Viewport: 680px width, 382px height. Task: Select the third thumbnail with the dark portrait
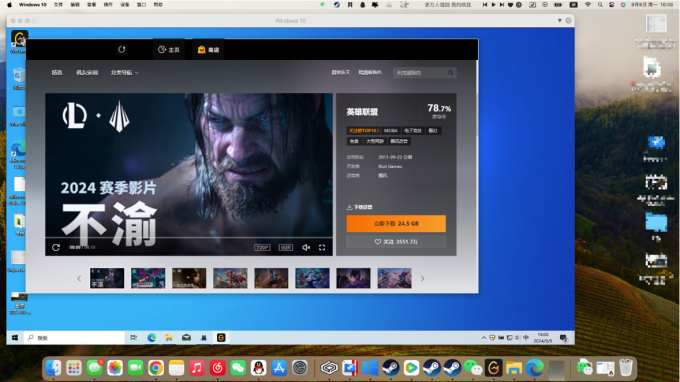pos(189,278)
